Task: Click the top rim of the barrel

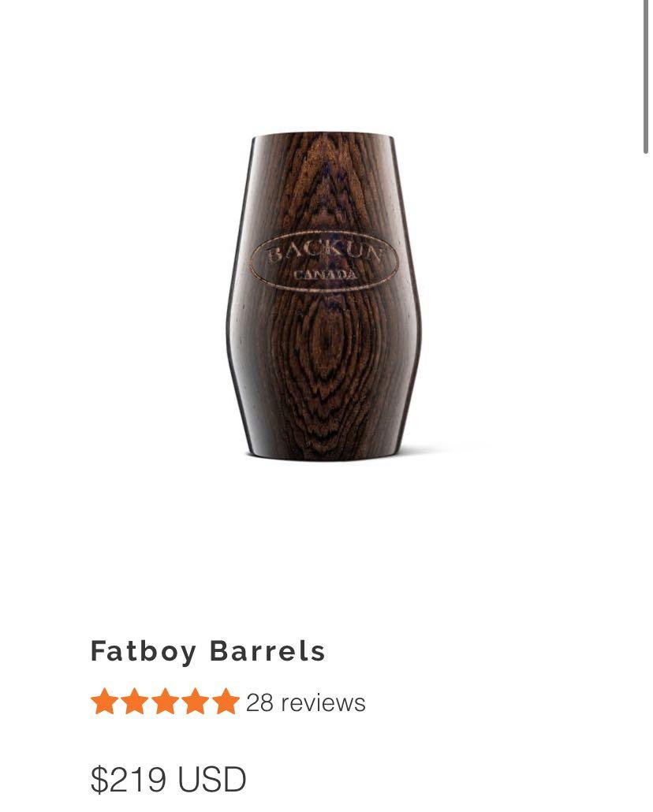Action: (323, 136)
